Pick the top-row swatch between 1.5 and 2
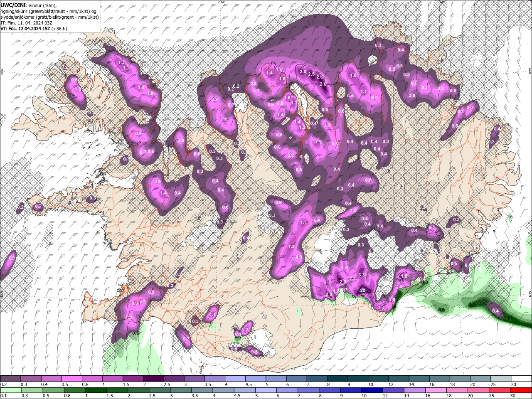Screen dimensions: 532x399 pos(133,379)
